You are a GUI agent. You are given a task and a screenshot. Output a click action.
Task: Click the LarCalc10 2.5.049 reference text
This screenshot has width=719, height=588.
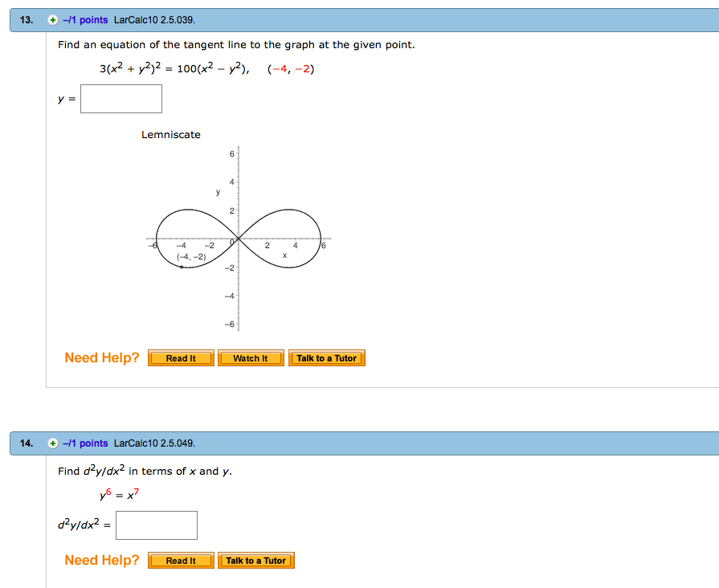click(x=154, y=443)
